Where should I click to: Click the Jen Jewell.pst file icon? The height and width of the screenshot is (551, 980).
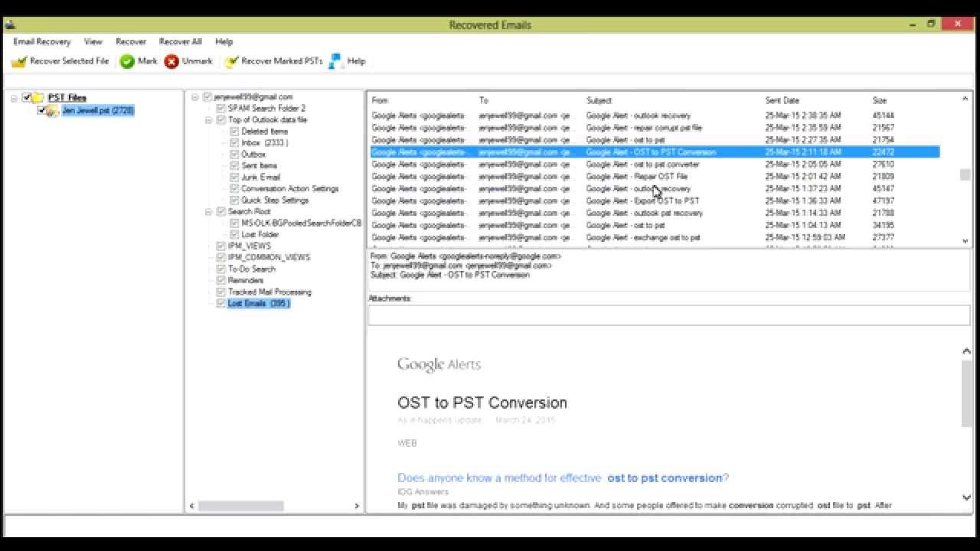[x=52, y=111]
